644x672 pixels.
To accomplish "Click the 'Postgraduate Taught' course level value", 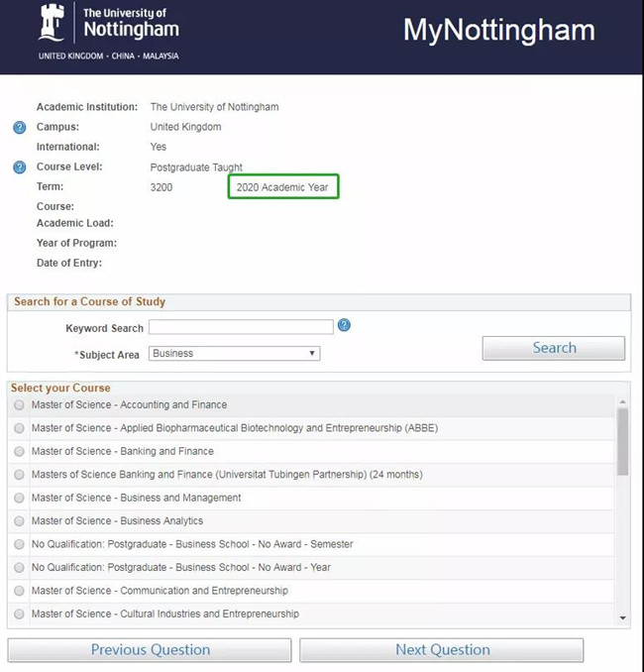I will click(196, 168).
